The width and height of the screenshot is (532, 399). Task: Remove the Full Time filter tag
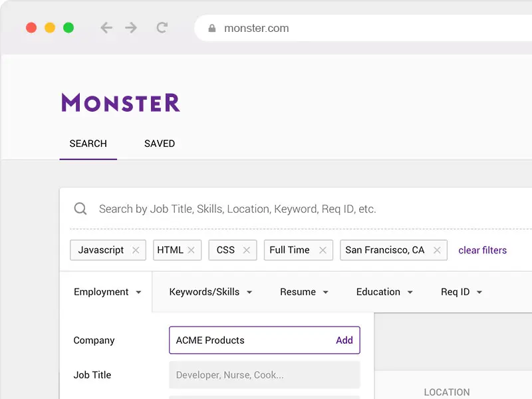(323, 250)
